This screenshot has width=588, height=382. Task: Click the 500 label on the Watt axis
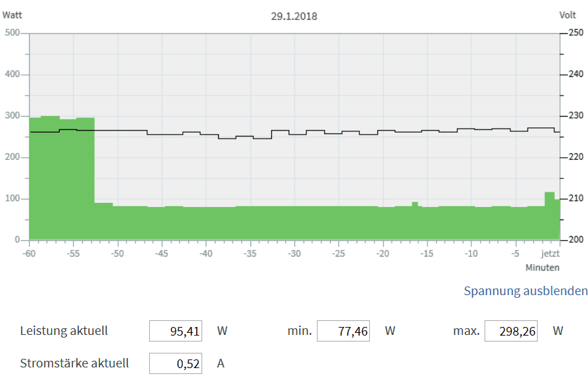tap(13, 33)
